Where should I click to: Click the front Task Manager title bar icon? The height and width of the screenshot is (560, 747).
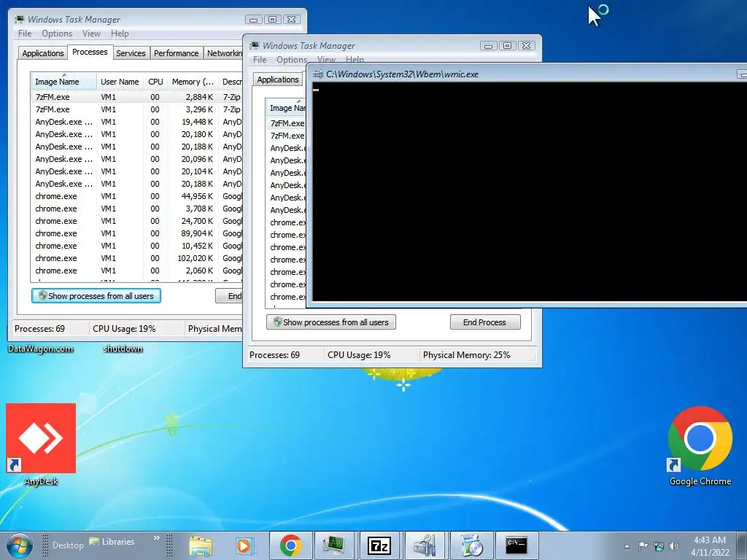255,45
